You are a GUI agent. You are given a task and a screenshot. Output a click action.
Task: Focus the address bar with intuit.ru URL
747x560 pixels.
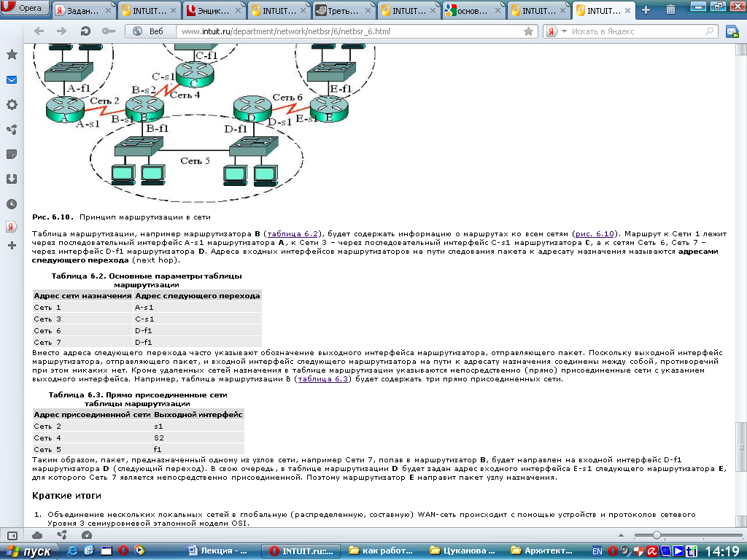[350, 31]
